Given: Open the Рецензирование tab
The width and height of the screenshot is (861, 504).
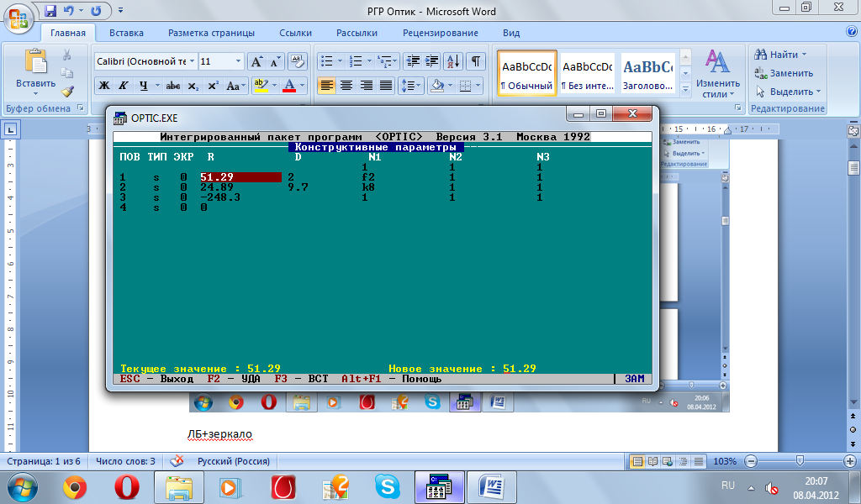Looking at the screenshot, I should click(x=441, y=33).
